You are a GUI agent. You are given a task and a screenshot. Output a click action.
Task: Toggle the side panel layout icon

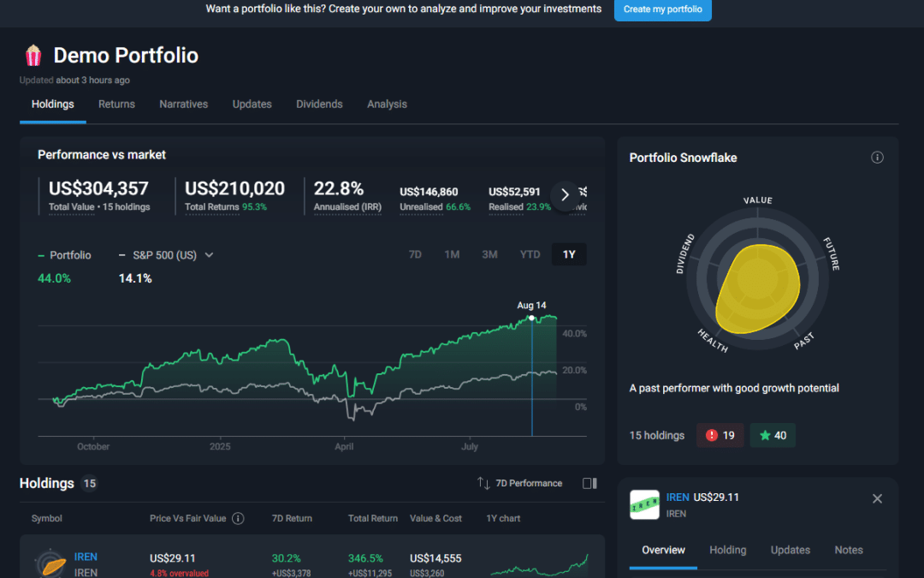pos(589,484)
